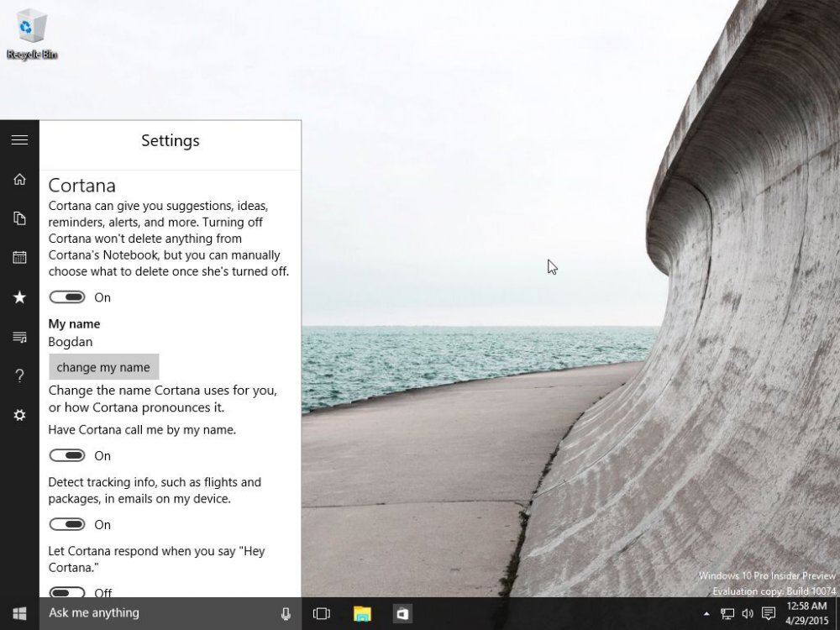Screen dimensions: 840x630
Task: Open Cortana's Notebook
Action: pos(19,218)
